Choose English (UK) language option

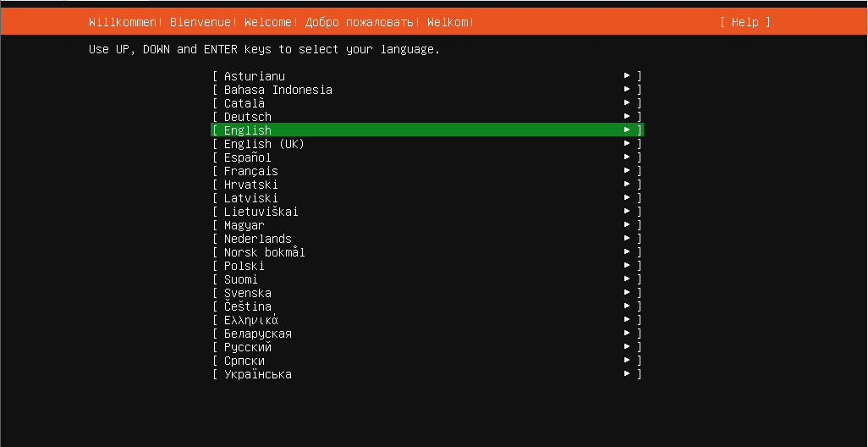[264, 144]
